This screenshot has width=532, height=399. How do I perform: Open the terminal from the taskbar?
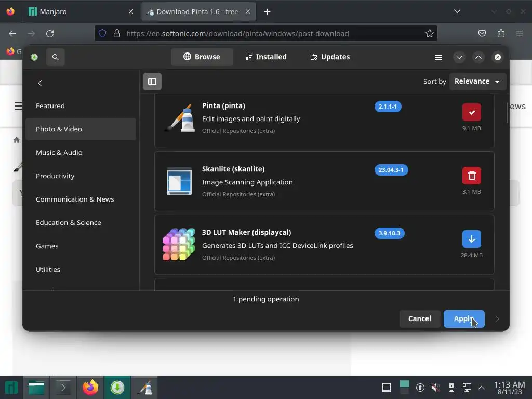coord(63,388)
